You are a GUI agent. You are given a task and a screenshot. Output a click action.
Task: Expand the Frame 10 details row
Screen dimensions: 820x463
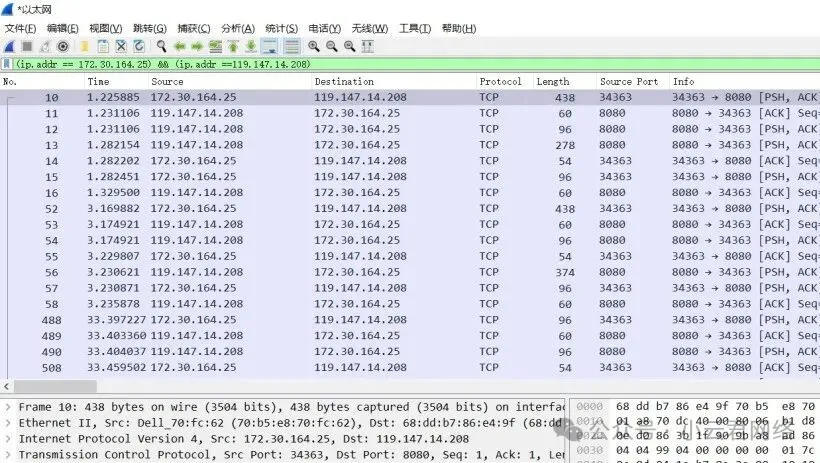coord(8,407)
